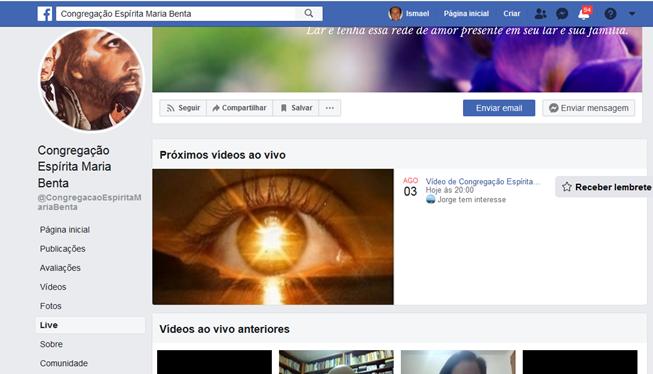Click the Jorge tem interesse text

[471, 199]
